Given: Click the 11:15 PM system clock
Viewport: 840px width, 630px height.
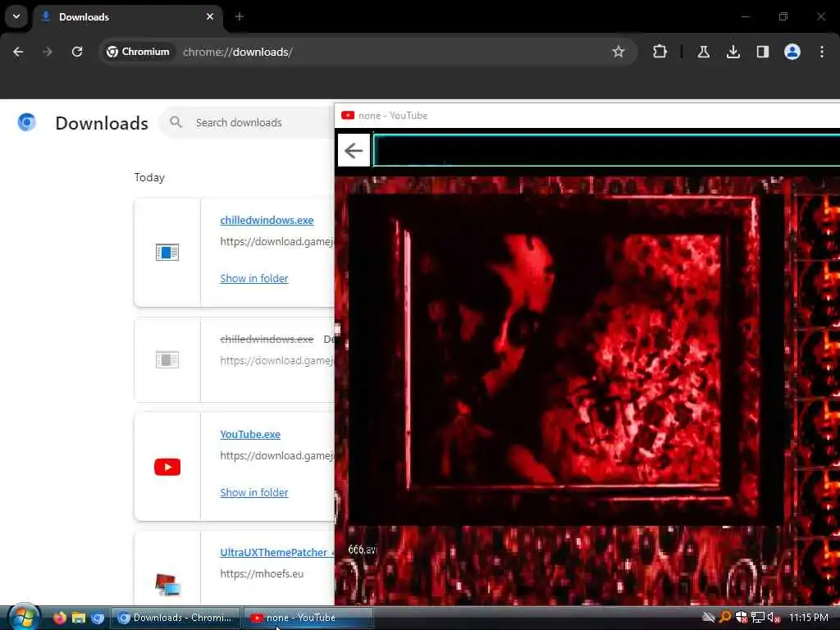Looking at the screenshot, I should 808,618.
